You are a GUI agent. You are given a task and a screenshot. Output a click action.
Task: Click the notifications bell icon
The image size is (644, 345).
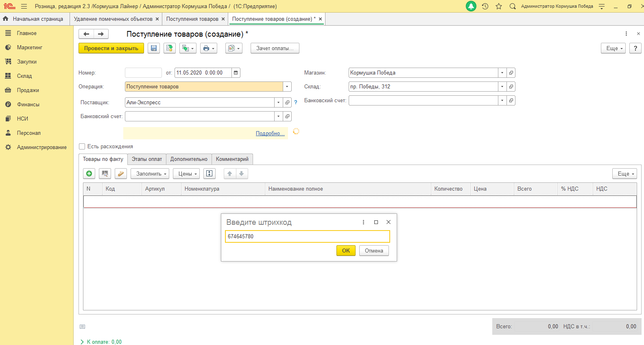[471, 7]
